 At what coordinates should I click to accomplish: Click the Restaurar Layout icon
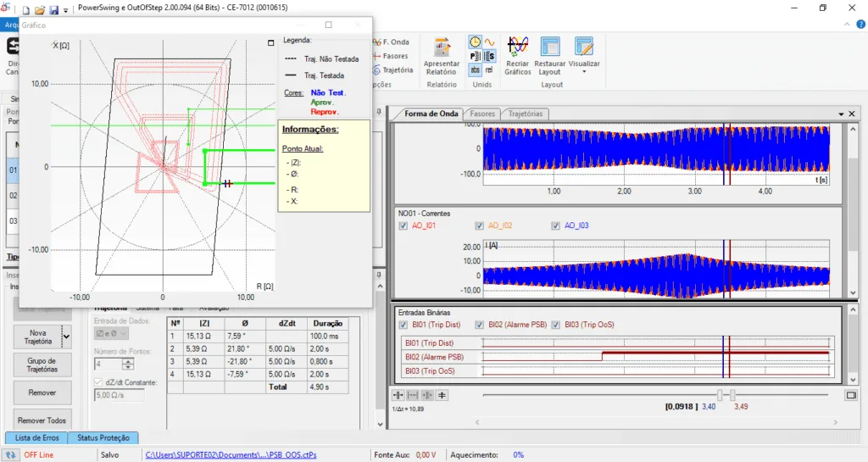click(x=550, y=48)
